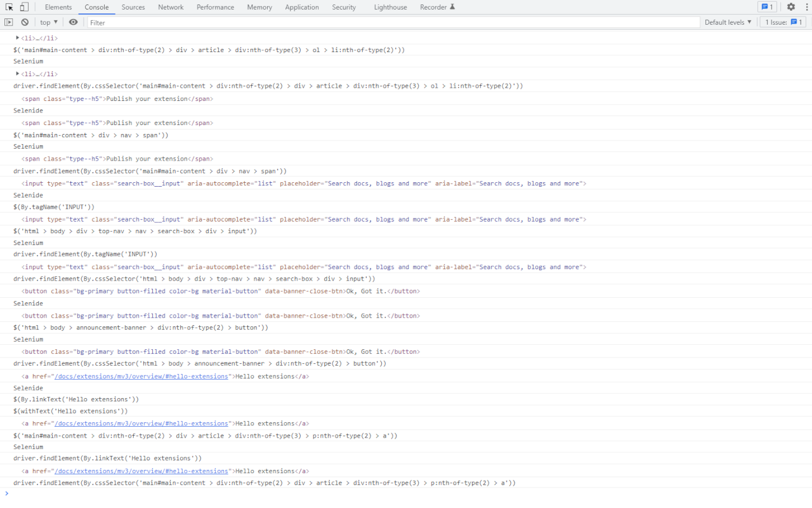Image resolution: width=812 pixels, height=508 pixels.
Task: Click $('main#main-content > div > nav > span')) line
Action: click(x=91, y=135)
